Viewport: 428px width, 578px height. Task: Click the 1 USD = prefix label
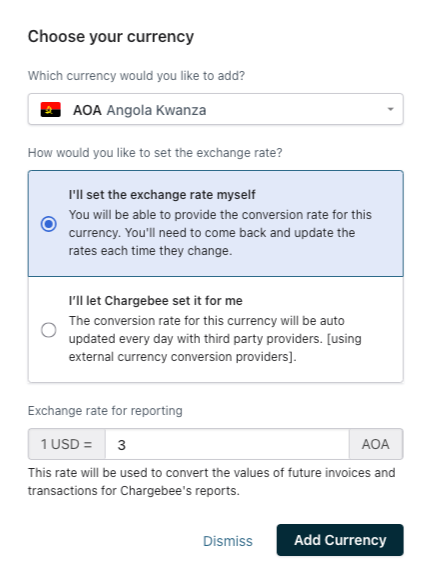click(x=67, y=444)
